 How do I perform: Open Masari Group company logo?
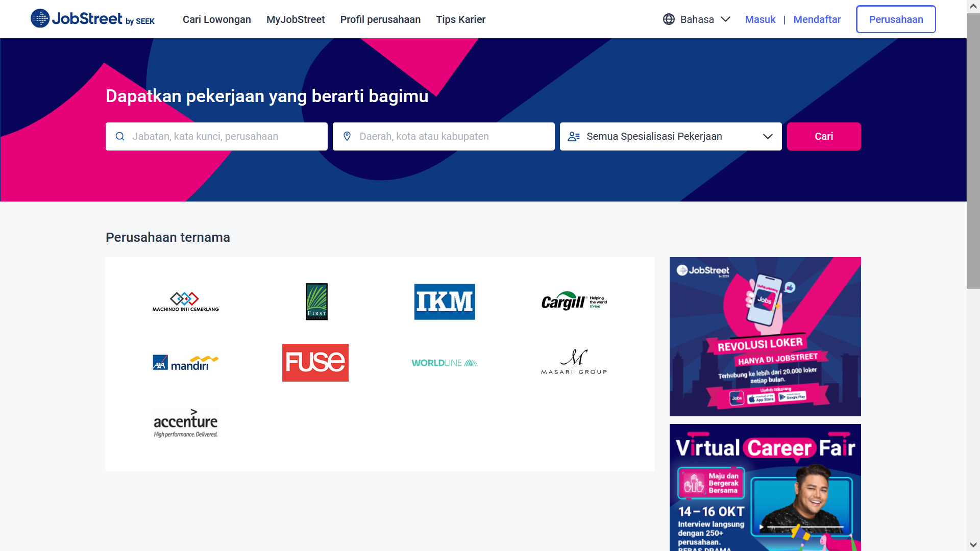tap(574, 362)
